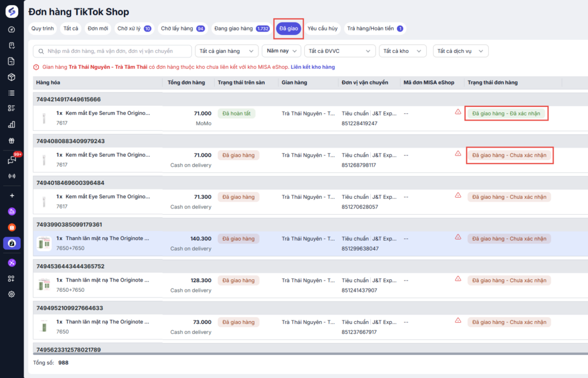Expand the Tất cả ĐVVC carrier dropdown

(x=340, y=51)
